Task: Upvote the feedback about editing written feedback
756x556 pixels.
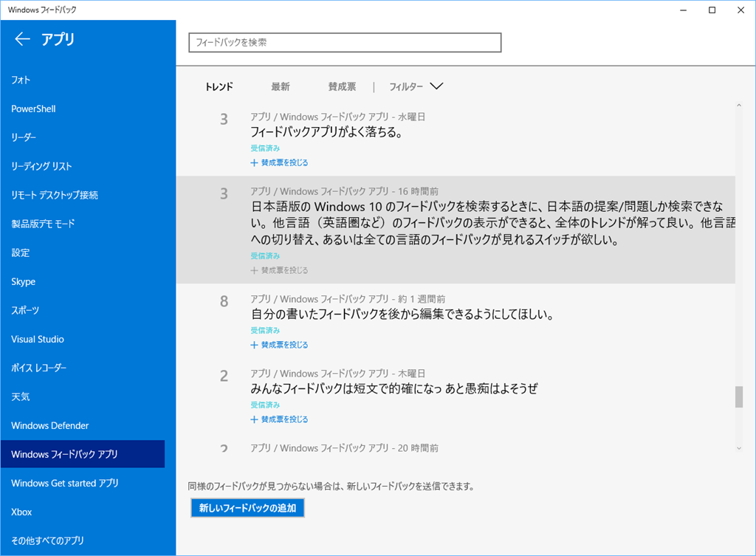Action: click(279, 345)
